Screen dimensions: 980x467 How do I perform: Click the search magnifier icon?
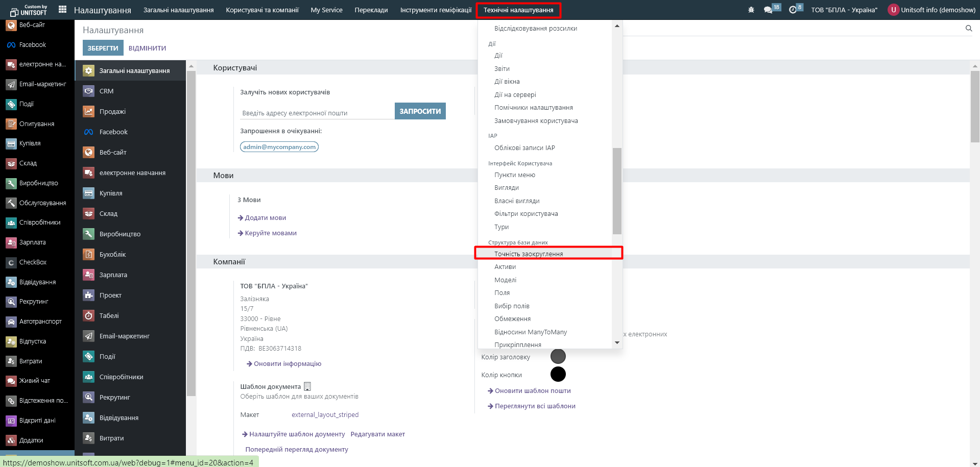pos(969,29)
